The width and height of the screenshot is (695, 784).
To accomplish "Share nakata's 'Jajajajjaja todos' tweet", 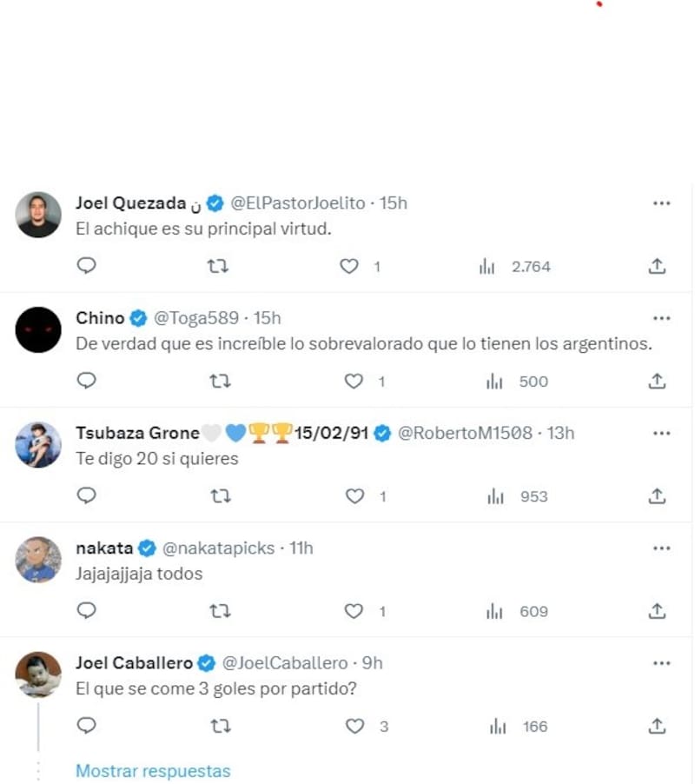I will click(658, 611).
